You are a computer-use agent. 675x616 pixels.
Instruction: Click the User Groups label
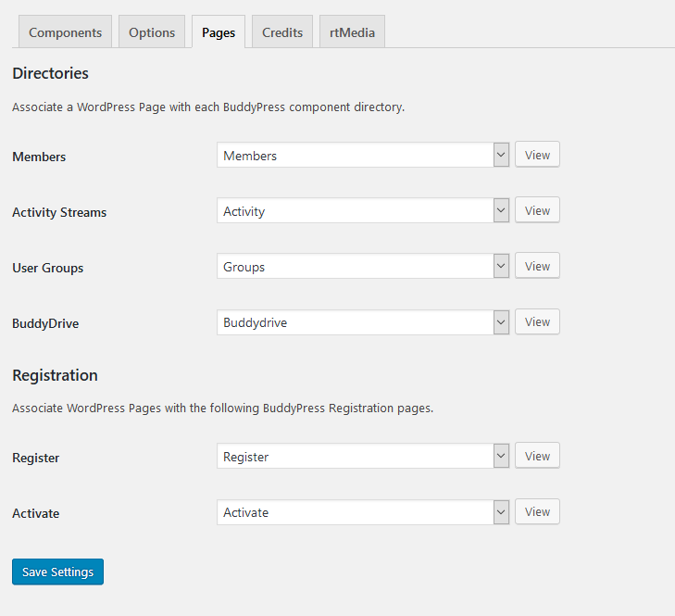click(48, 268)
